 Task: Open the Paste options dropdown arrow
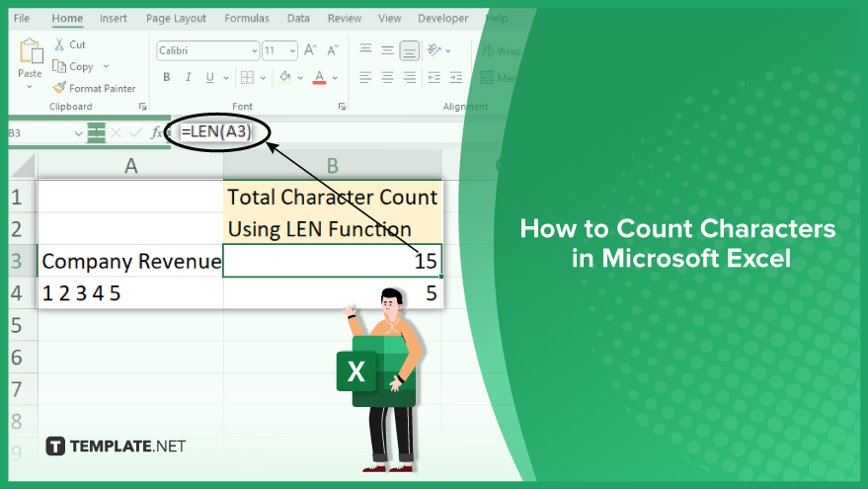click(30, 87)
